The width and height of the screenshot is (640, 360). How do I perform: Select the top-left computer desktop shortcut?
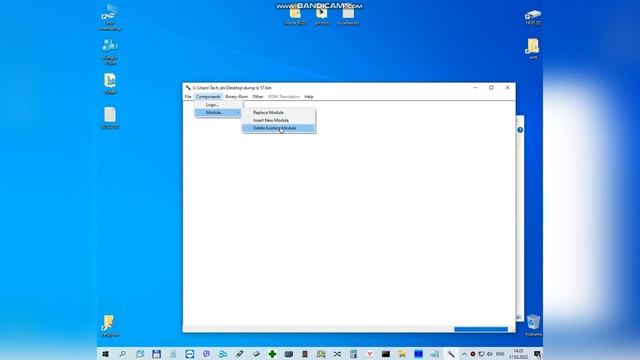point(110,18)
